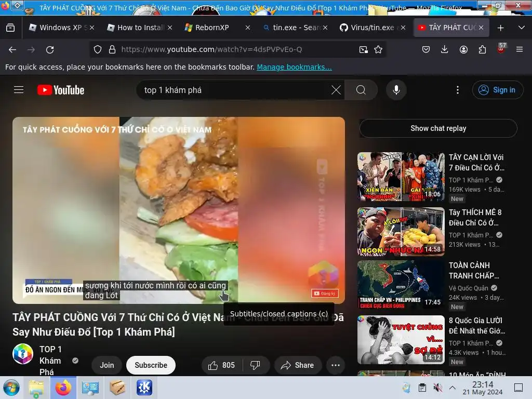This screenshot has width=532, height=399.
Task: Open TOP 1 Khám Phá channel name
Action: pyautogui.click(x=50, y=361)
